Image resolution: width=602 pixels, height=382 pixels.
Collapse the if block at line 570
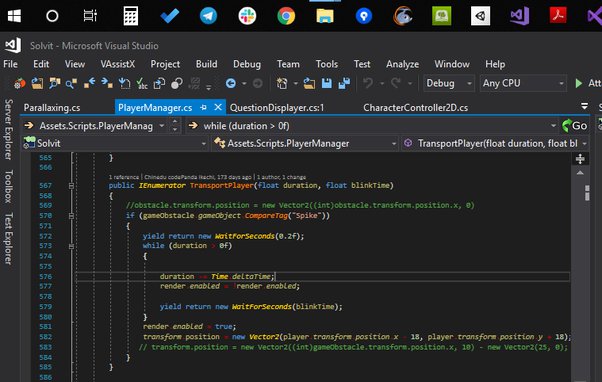click(x=71, y=216)
